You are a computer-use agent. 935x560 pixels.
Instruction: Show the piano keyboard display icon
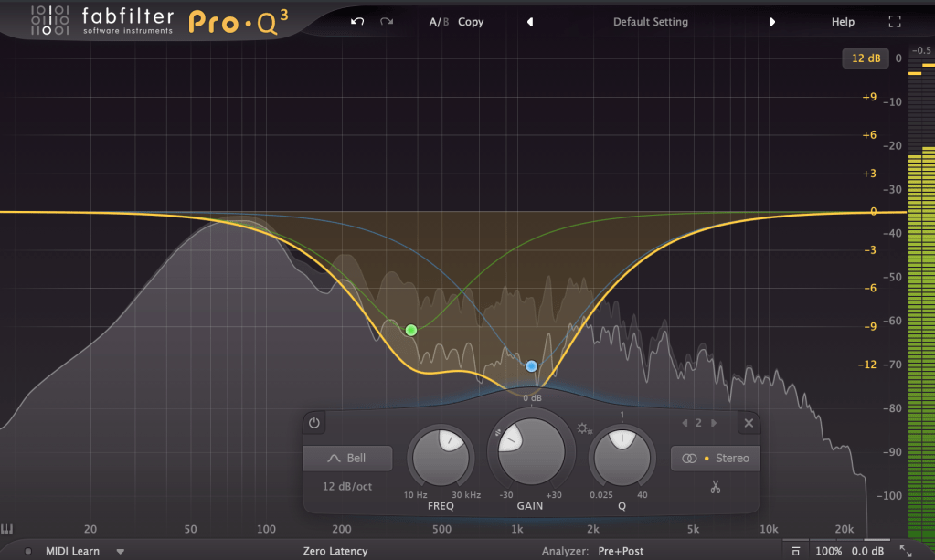7,529
